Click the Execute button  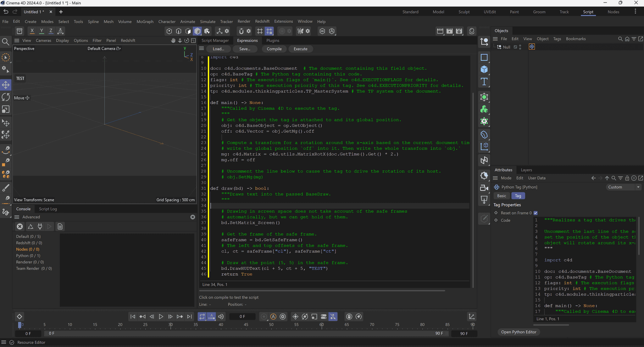tap(300, 49)
